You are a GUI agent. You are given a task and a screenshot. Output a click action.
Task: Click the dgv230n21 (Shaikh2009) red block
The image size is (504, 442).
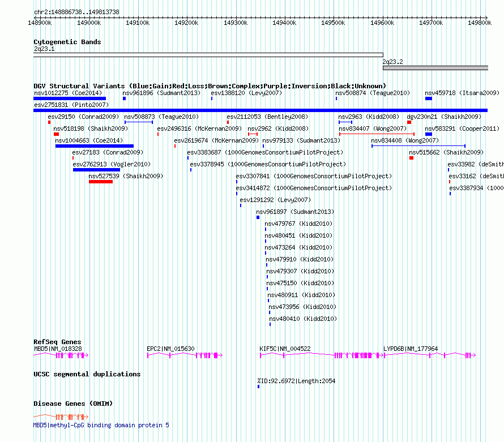click(x=409, y=122)
